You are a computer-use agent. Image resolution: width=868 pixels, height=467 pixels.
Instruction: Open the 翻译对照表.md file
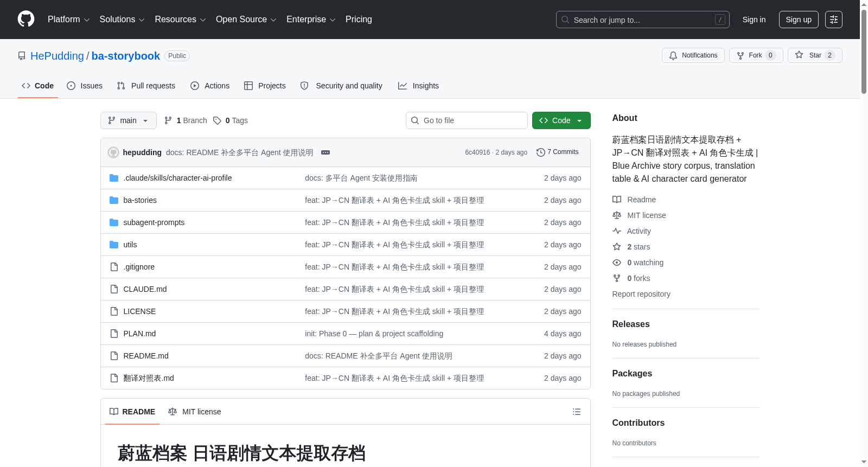pos(149,378)
